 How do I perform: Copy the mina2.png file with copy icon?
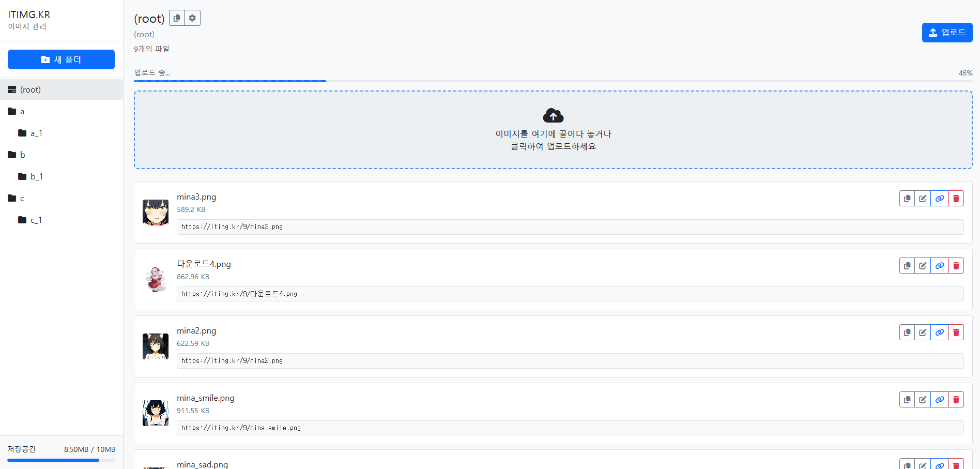click(907, 332)
